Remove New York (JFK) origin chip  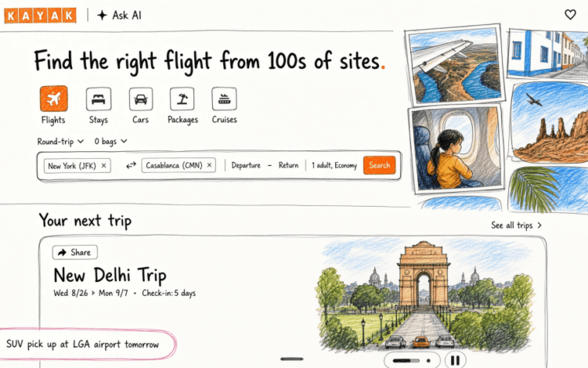click(104, 166)
